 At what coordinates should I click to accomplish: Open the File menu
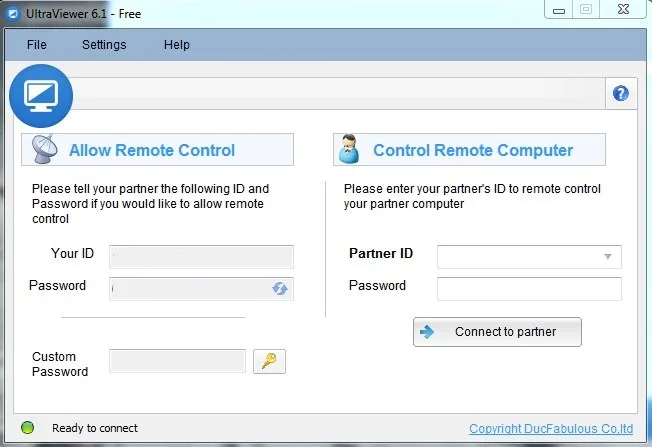pyautogui.click(x=37, y=44)
